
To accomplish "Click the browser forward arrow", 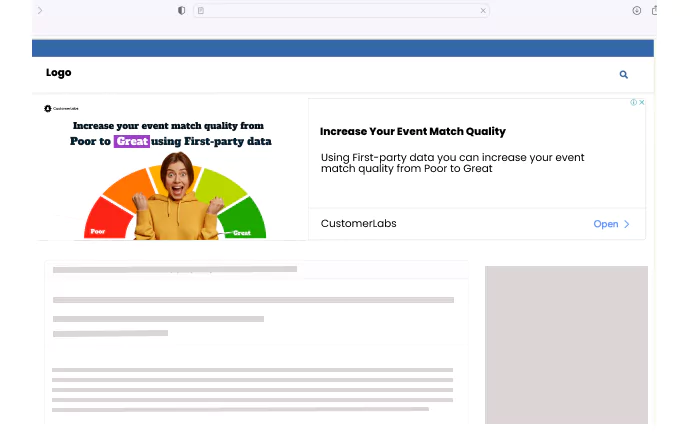I will point(40,11).
